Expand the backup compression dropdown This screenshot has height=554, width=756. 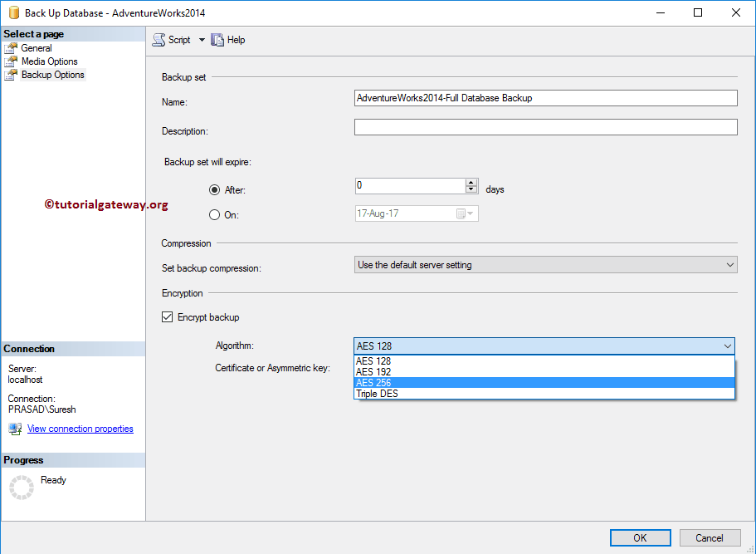729,265
